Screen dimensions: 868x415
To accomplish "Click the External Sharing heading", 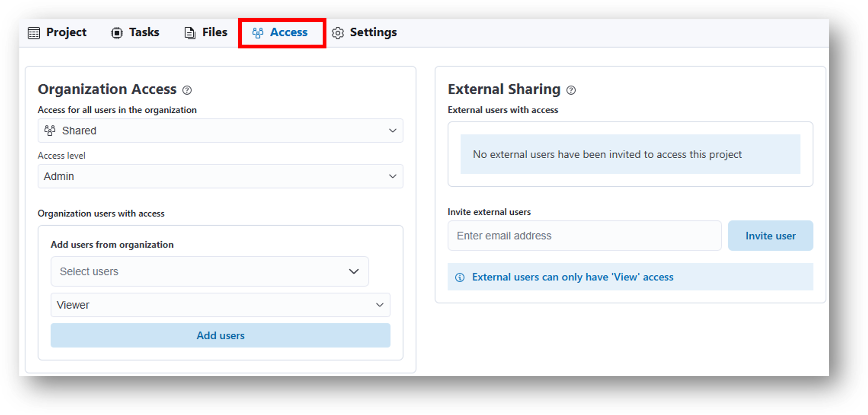I will click(x=504, y=89).
